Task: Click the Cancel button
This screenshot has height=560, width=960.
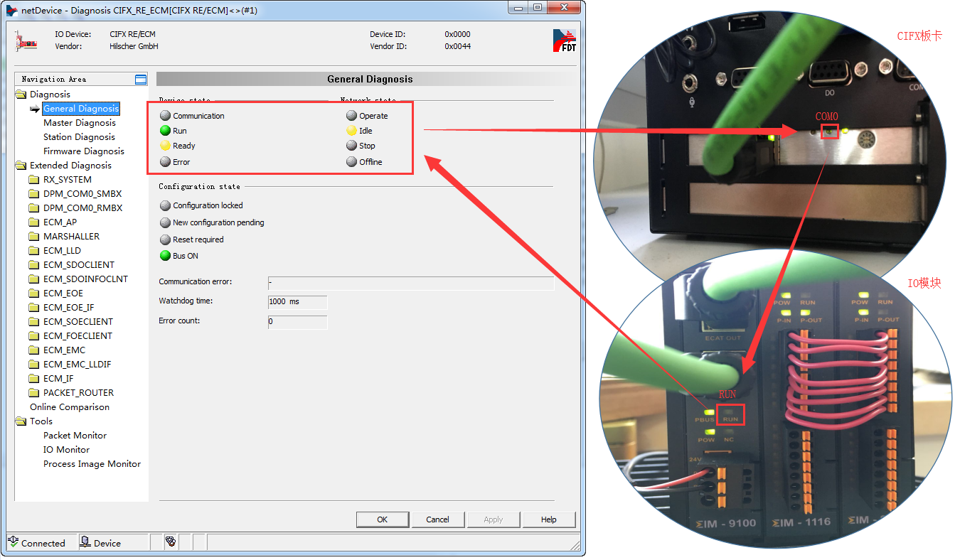Action: tap(438, 519)
